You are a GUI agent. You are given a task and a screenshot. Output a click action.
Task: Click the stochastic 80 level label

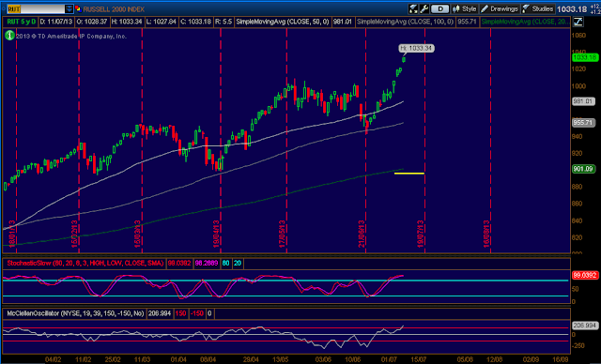225,264
